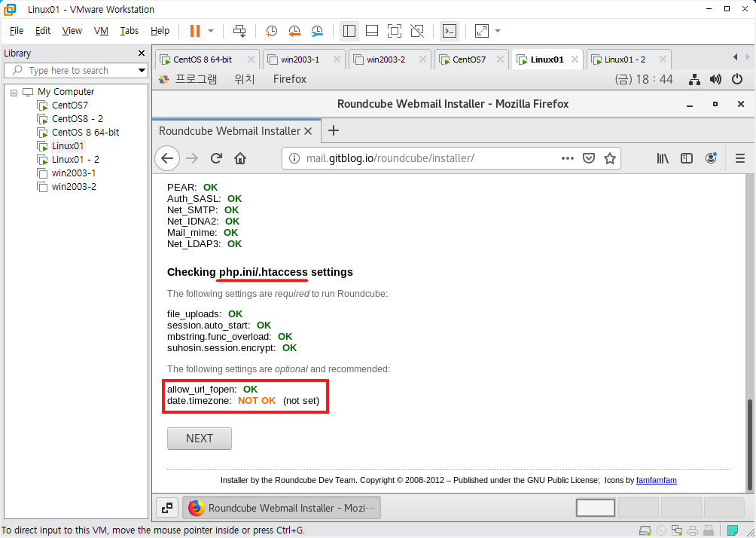The image size is (756, 538).
Task: Open the Firefox library menu
Action: (x=663, y=158)
